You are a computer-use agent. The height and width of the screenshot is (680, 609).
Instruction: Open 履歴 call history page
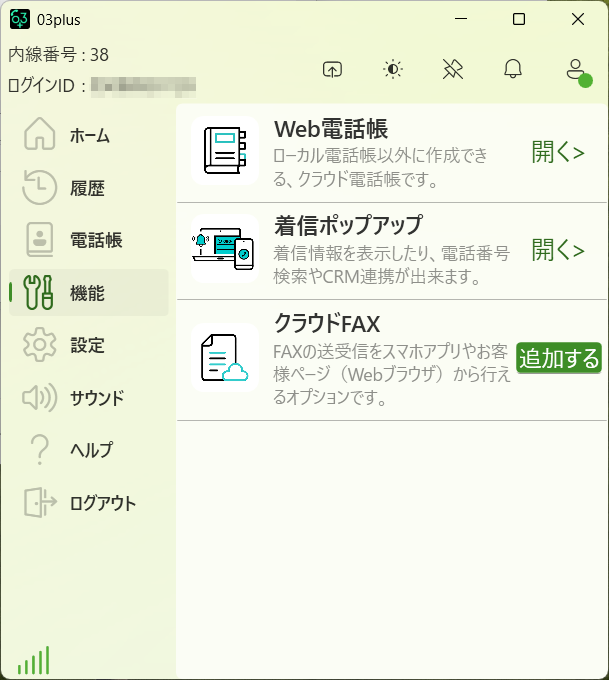[x=88, y=188]
